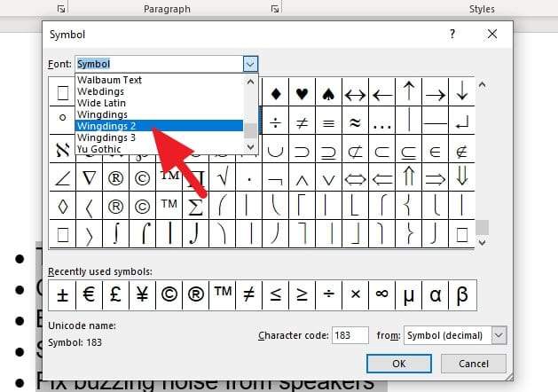
Task: Insert less-than-or-equal from recently used symbols
Action: click(x=276, y=295)
